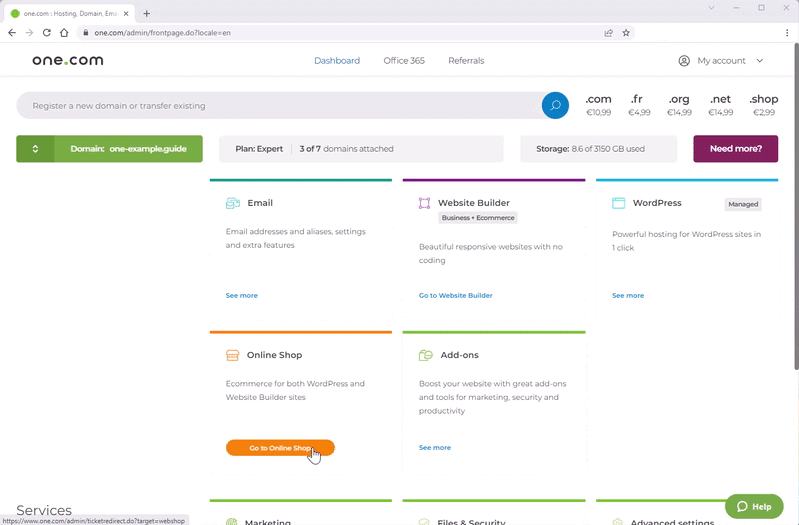Click the Services heading
Viewport: 799px width, 525px height.
44,510
